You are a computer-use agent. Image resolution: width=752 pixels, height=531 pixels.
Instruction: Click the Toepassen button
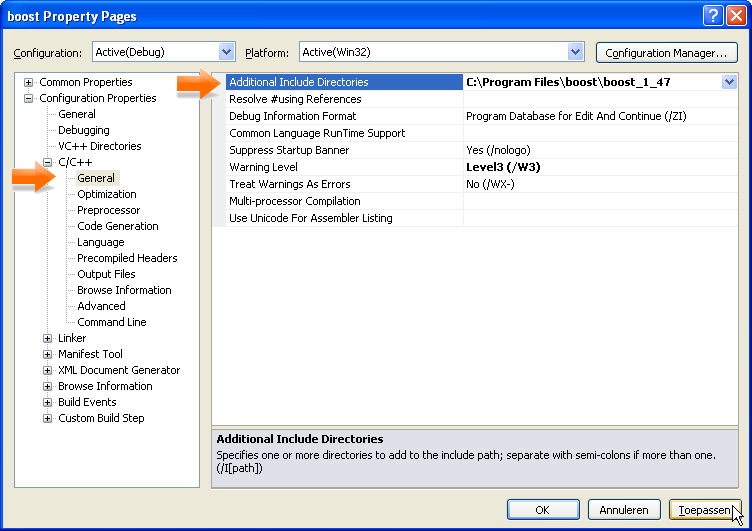click(x=704, y=510)
